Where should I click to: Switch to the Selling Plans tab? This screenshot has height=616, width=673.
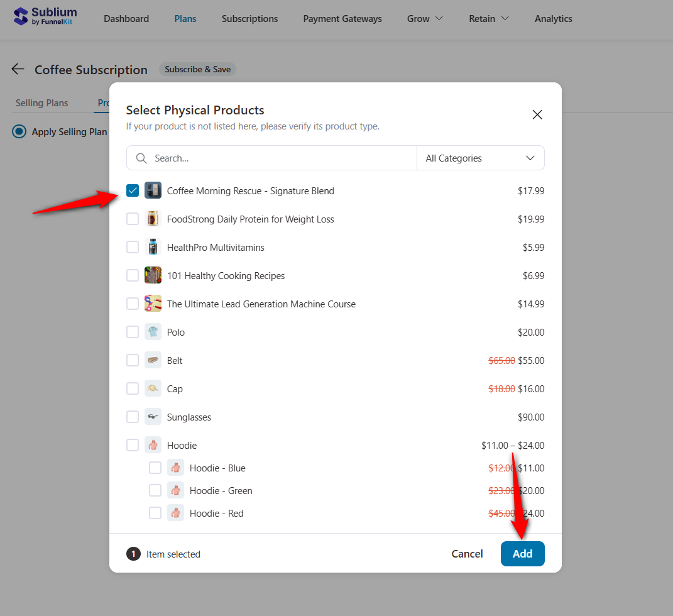click(x=41, y=102)
